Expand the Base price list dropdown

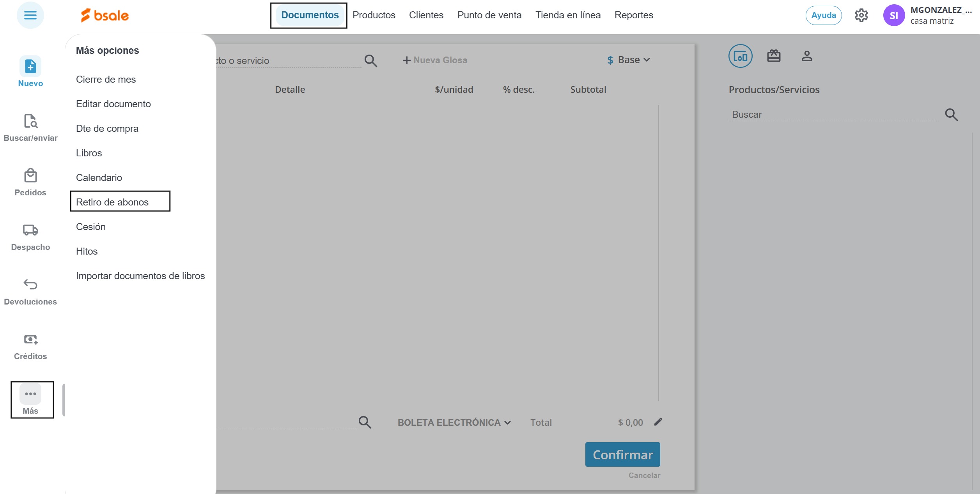(629, 60)
